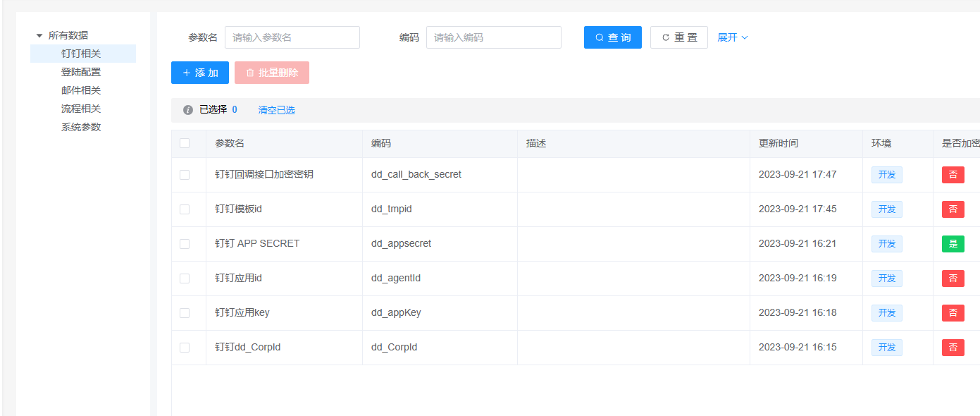Click the 批量删除 batch delete button
Viewport: 980px width, 416px height.
click(x=271, y=73)
